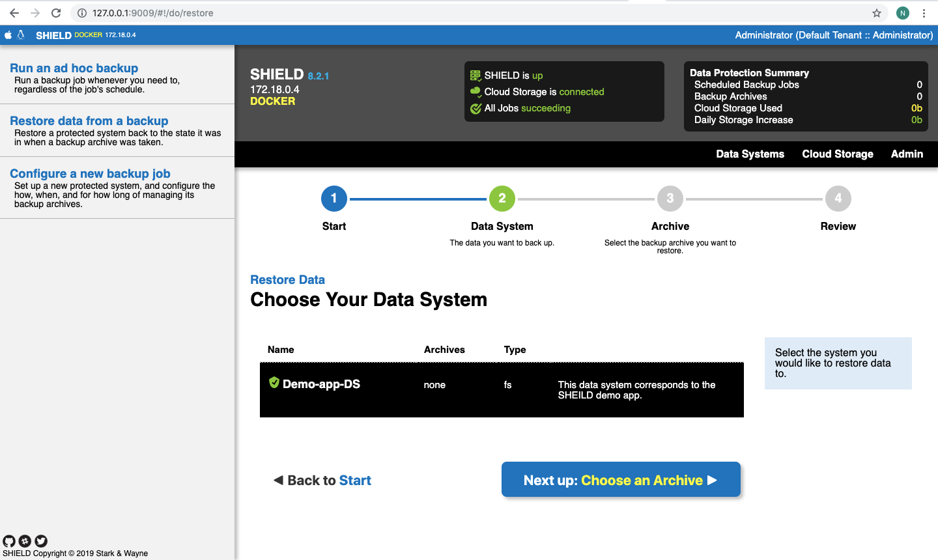Viewport: 938px width, 560px height.
Task: Open Configure a new backup job
Action: pyautogui.click(x=90, y=174)
